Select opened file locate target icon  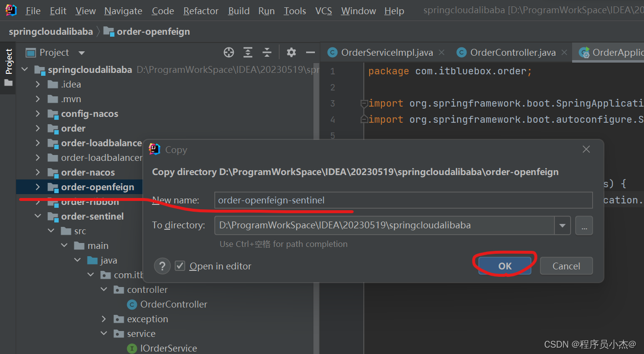pyautogui.click(x=229, y=52)
